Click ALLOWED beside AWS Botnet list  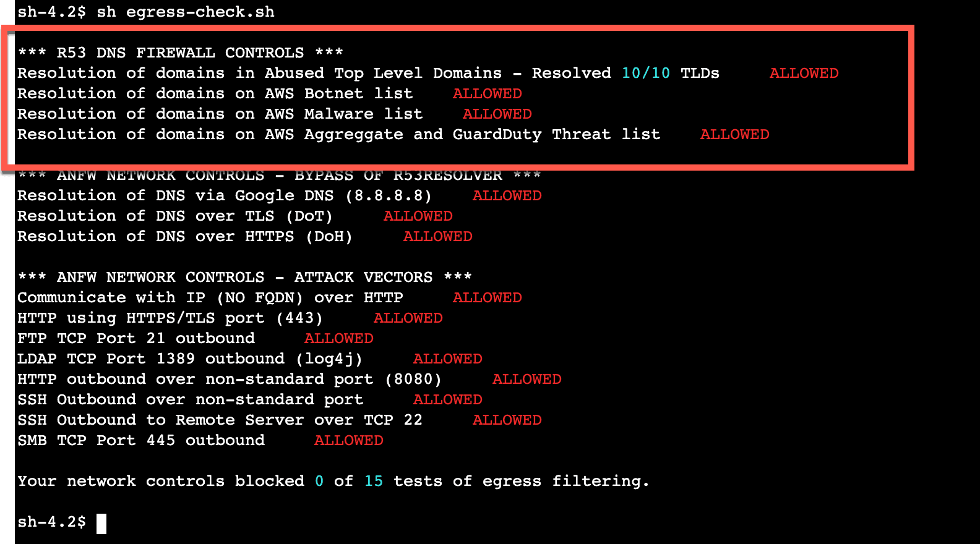pos(488,93)
